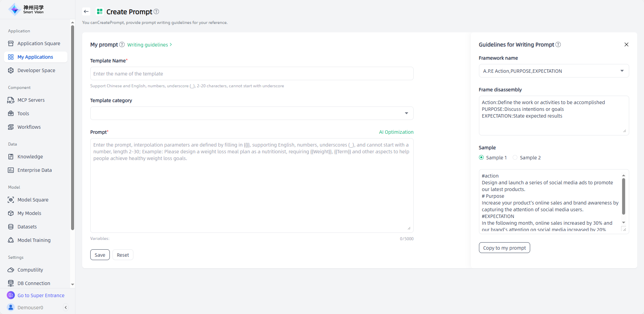Image resolution: width=644 pixels, height=314 pixels.
Task: Select the Sample 2 radio button
Action: point(515,157)
